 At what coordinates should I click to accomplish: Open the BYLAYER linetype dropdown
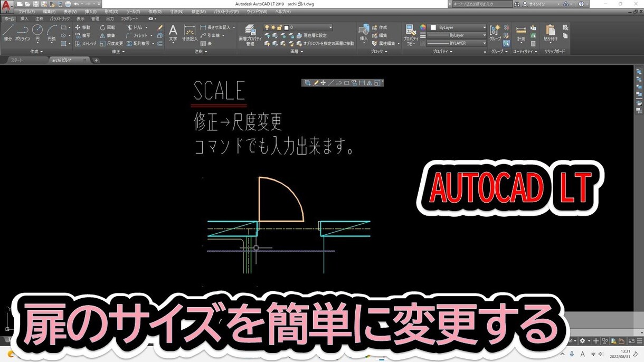click(x=457, y=43)
